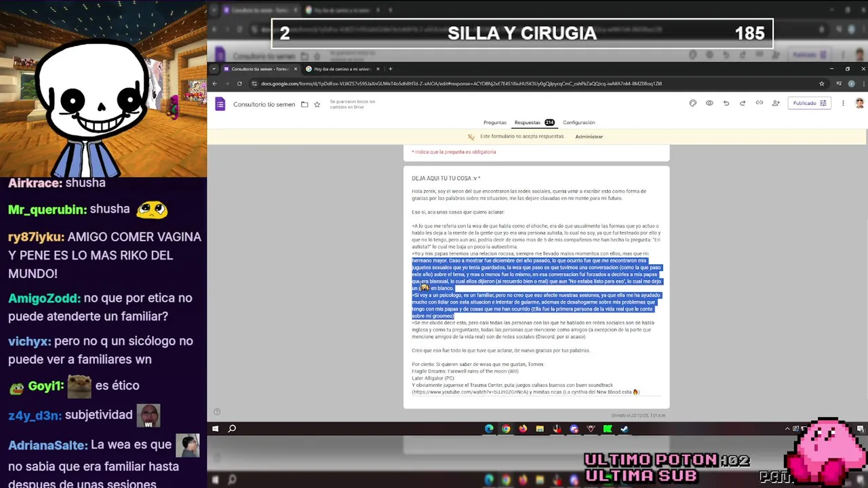
Task: Open a new browser tab
Action: (x=391, y=69)
